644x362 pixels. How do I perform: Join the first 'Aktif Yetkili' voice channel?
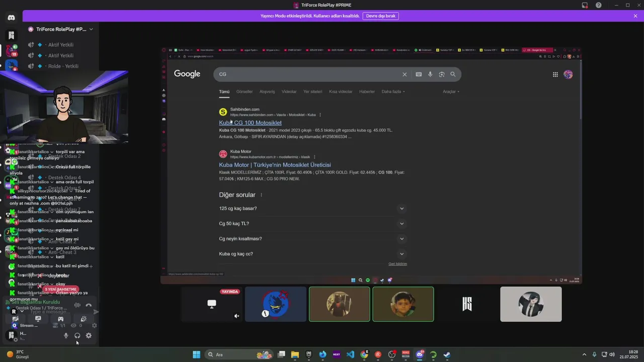pyautogui.click(x=60, y=45)
